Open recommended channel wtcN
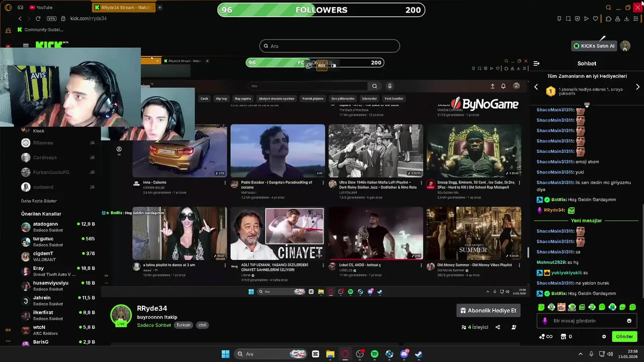The width and height of the screenshot is (644, 362). [x=58, y=330]
